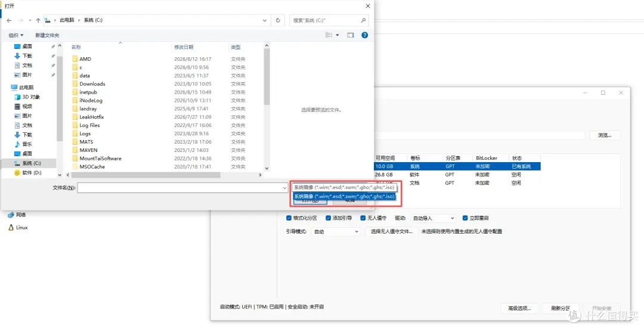Image resolution: width=644 pixels, height=329 pixels.
Task: Select the 10.0 GB 系统 partition row
Action: (456, 166)
